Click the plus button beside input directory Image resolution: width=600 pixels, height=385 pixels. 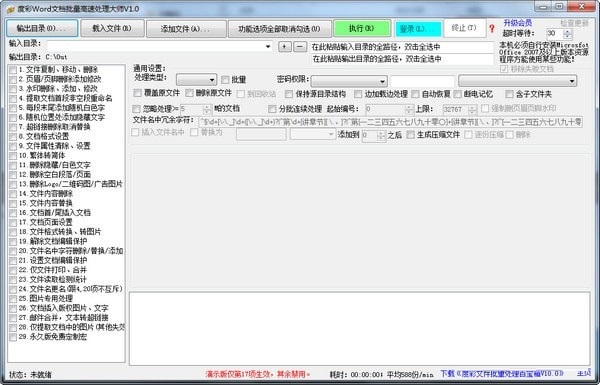(284, 47)
